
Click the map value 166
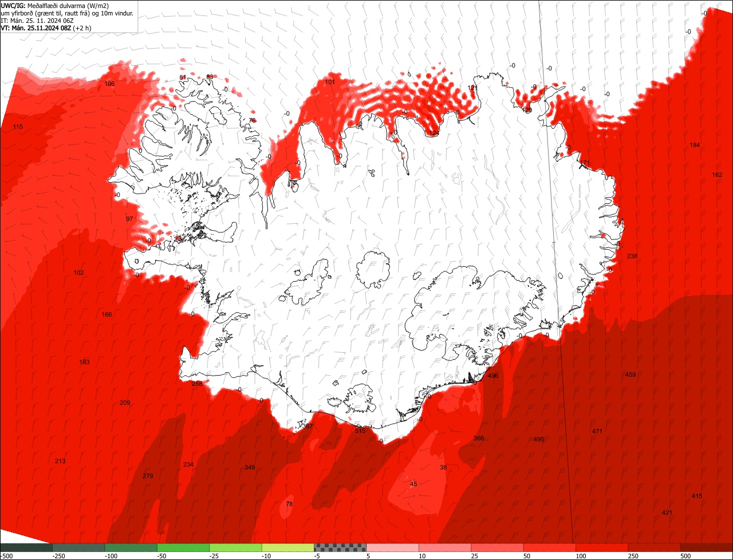pos(107,314)
